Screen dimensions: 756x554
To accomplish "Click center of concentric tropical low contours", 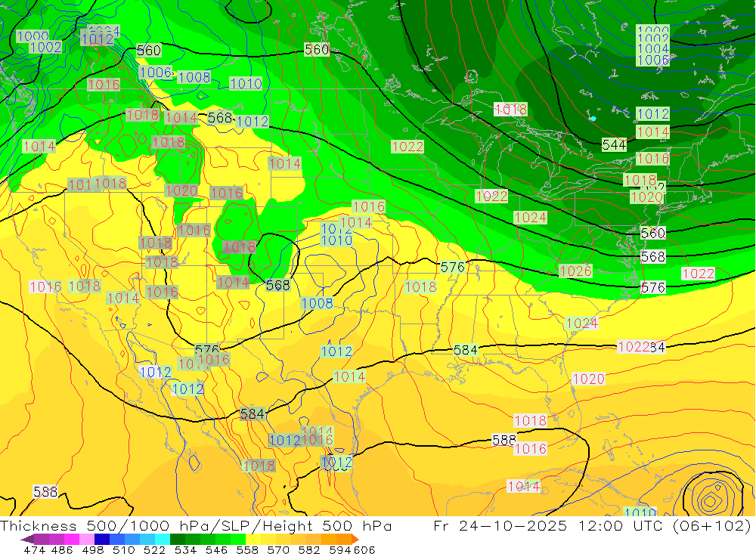I will click(710, 501).
